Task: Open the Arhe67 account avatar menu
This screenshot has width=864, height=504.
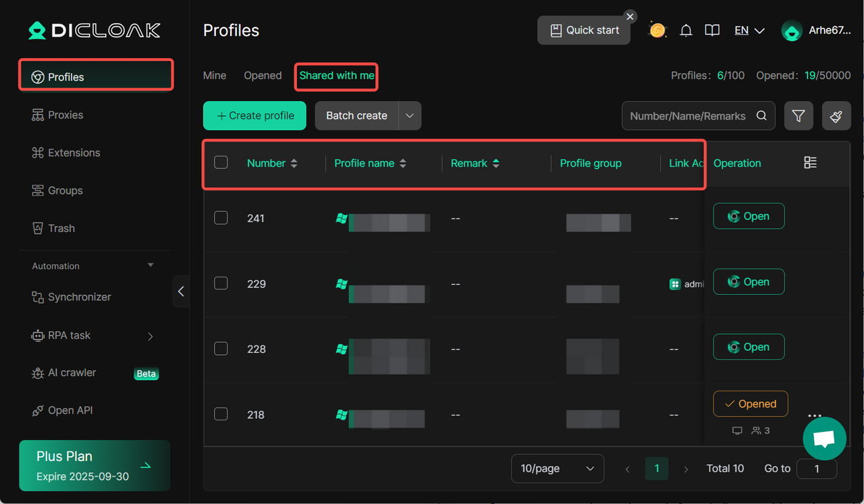Action: pos(792,30)
